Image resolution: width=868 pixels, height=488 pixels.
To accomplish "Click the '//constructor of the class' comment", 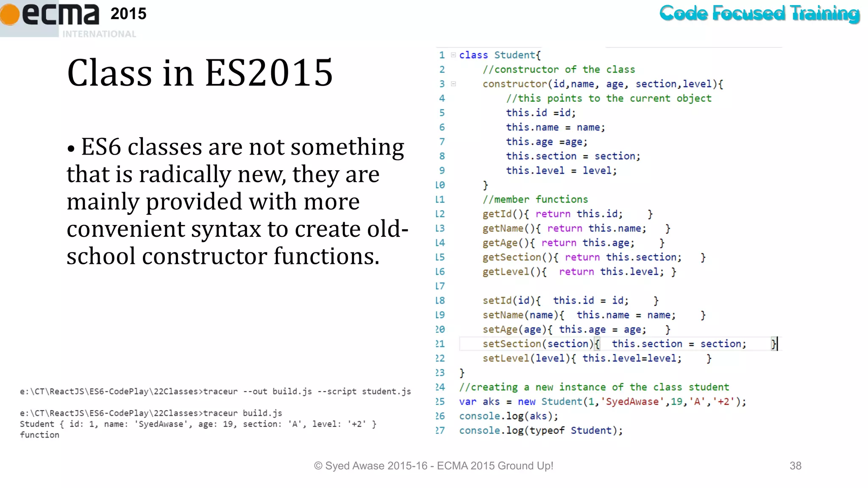I will pos(559,69).
